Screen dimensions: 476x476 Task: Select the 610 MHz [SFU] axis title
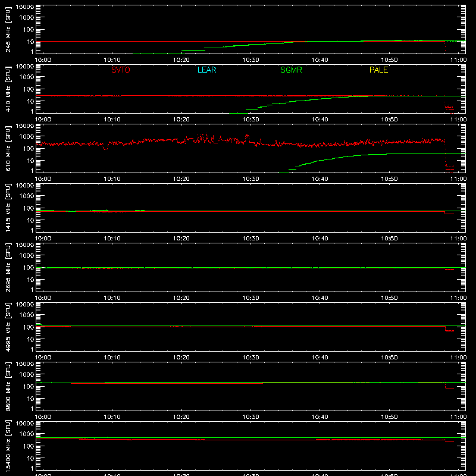[8, 148]
